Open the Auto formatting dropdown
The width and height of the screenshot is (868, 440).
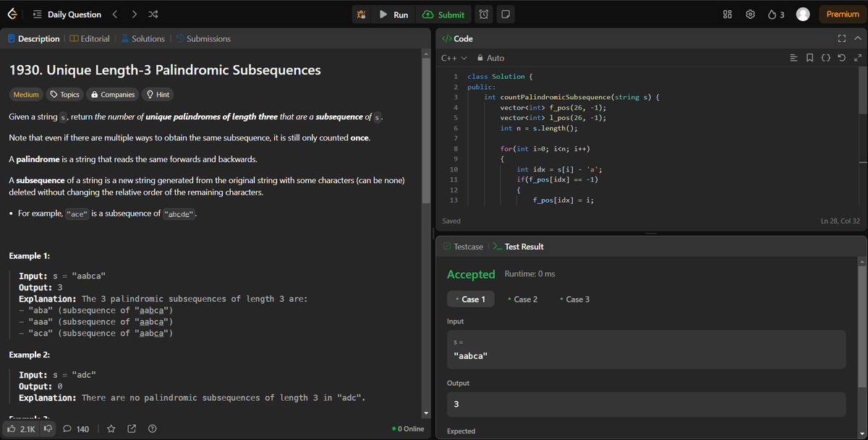[490, 58]
